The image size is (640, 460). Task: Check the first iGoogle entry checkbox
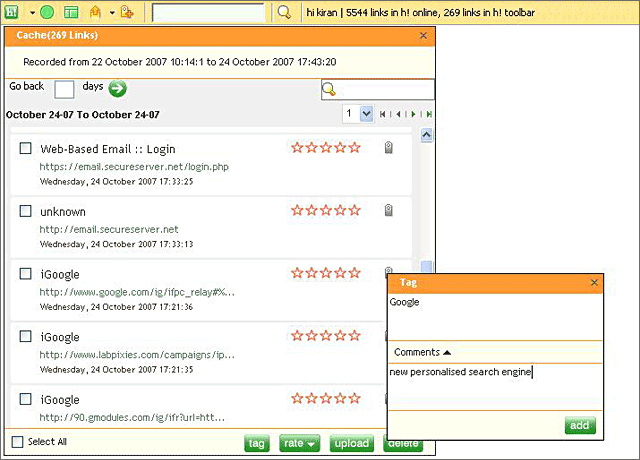25,273
